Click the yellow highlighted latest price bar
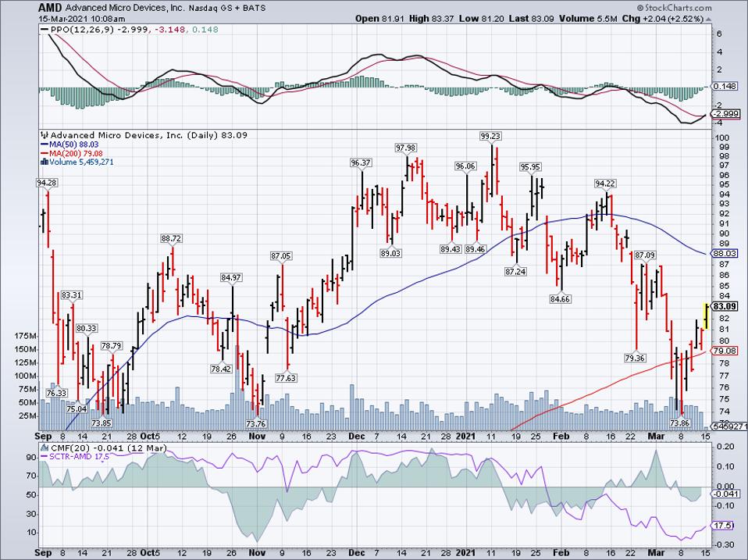Image resolution: width=748 pixels, height=560 pixels. 706,316
